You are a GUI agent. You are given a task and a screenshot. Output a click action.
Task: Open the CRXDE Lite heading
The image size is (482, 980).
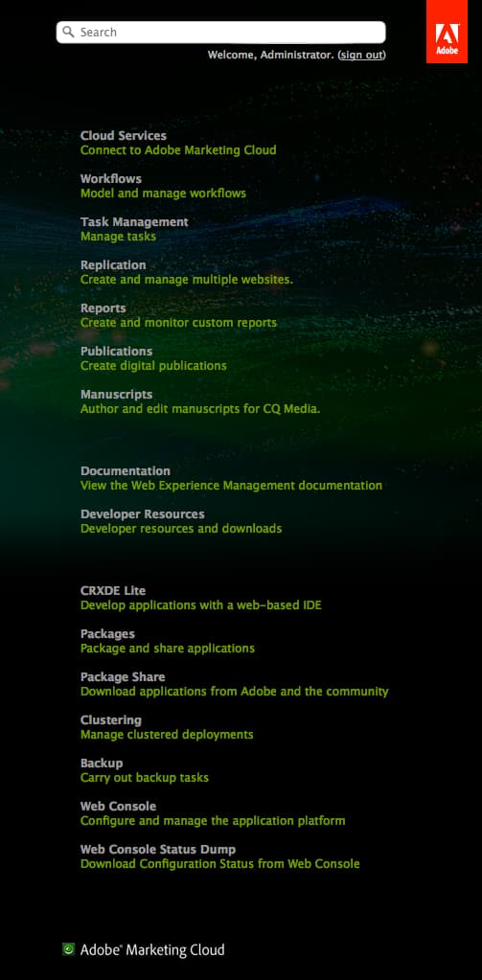(x=113, y=591)
